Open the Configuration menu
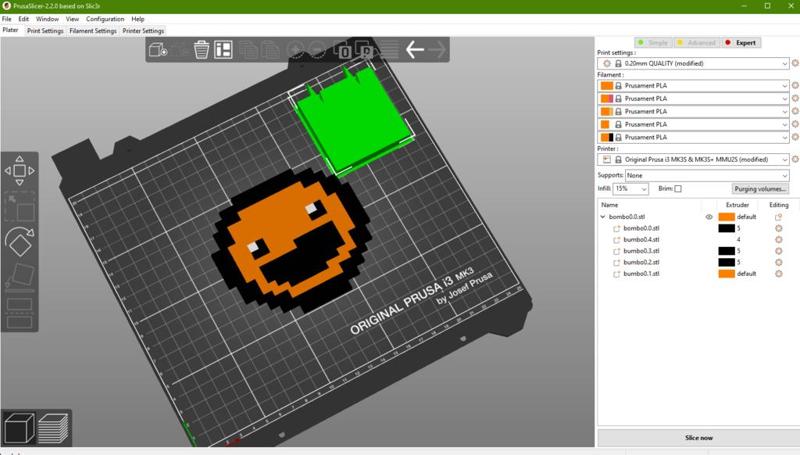This screenshot has height=455, width=800. [105, 19]
